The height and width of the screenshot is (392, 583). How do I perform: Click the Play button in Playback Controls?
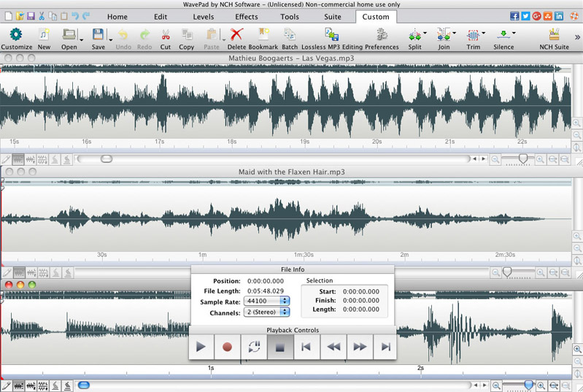[x=201, y=347]
